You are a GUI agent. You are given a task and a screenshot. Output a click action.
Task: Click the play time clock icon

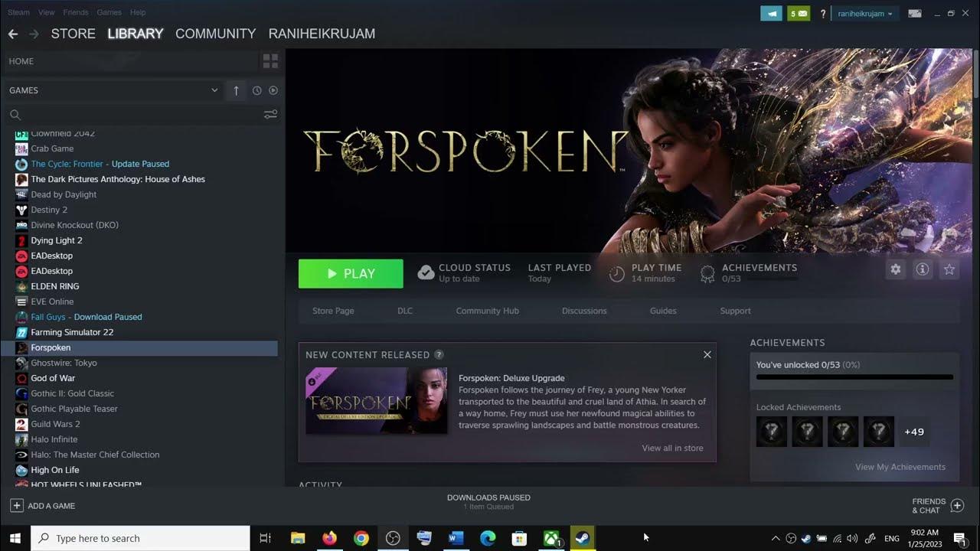[x=617, y=273]
